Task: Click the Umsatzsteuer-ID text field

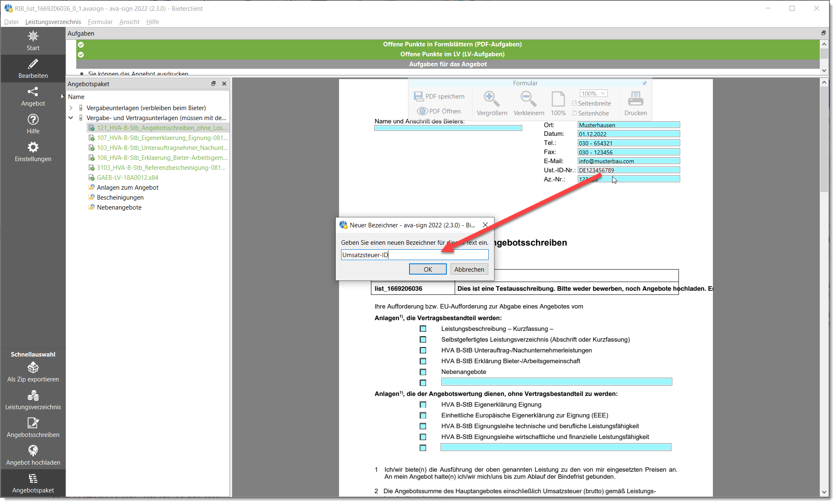Action: click(x=414, y=255)
